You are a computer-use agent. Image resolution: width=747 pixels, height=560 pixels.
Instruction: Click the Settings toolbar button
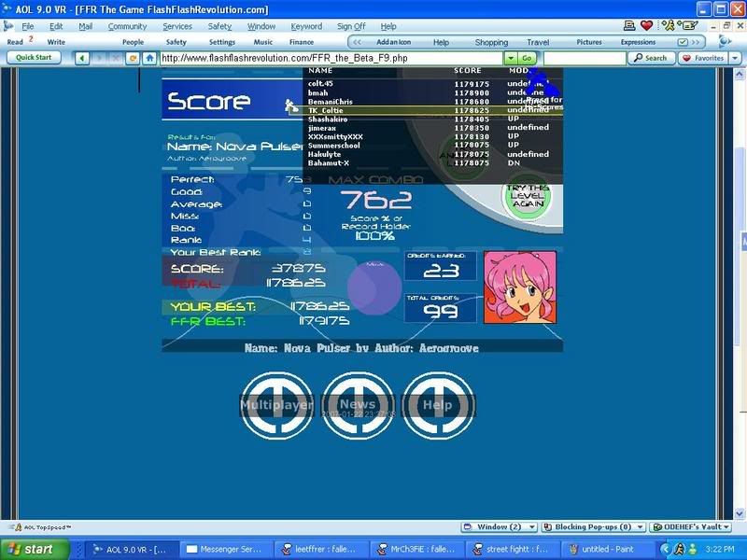(222, 42)
